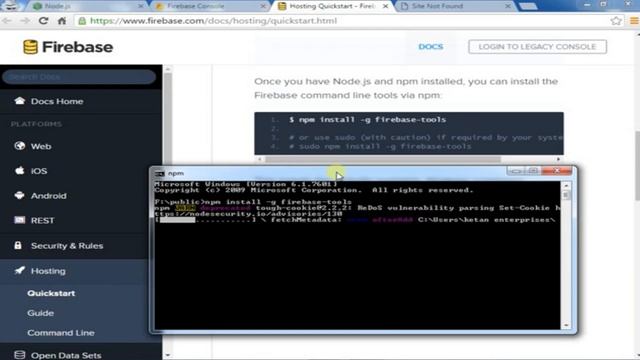
Task: Click the secure lock icon in address bar
Action: (x=82, y=21)
